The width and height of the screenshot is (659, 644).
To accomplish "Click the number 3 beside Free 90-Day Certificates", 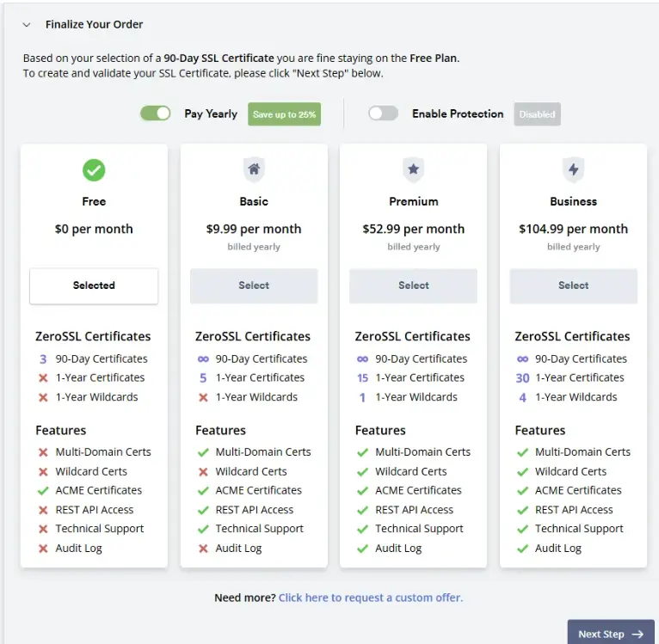I will [43, 359].
